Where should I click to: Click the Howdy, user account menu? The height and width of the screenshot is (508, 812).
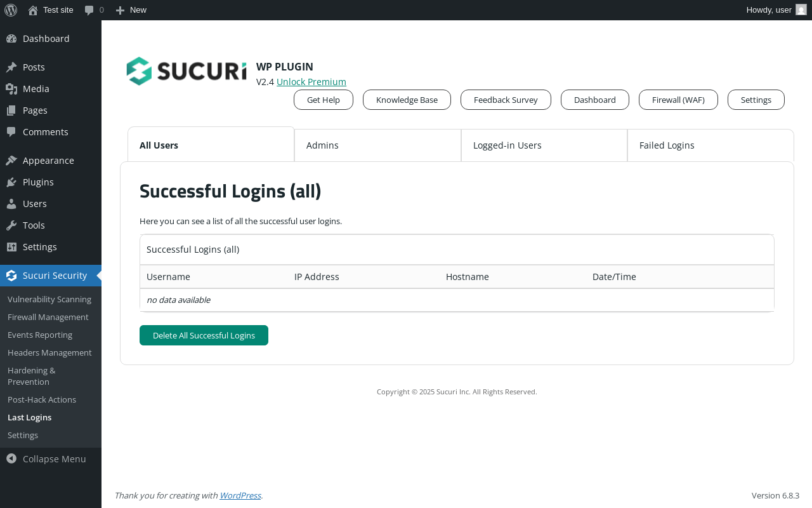tap(776, 10)
